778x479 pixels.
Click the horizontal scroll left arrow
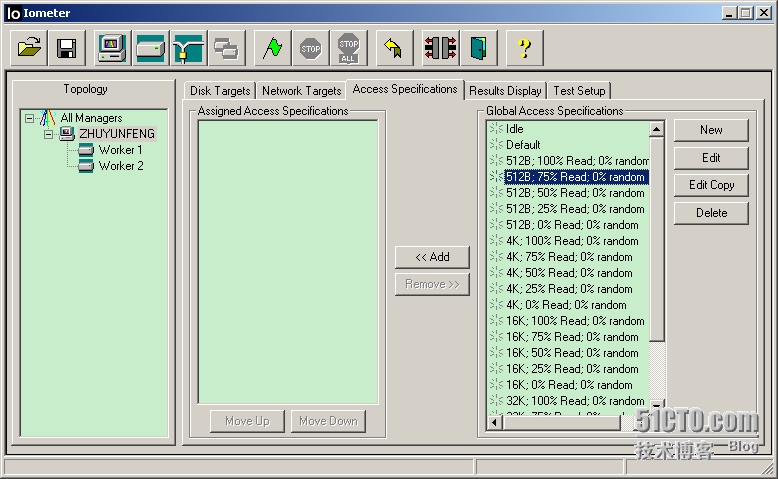pyautogui.click(x=494, y=423)
